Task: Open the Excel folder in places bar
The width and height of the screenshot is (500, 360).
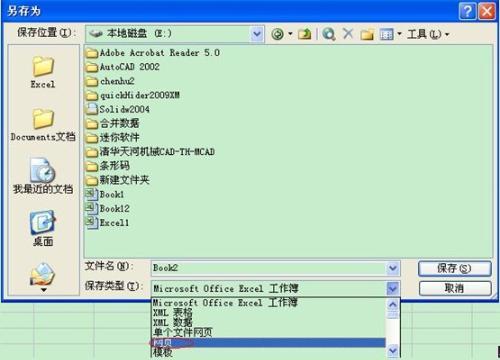Action: point(43,72)
